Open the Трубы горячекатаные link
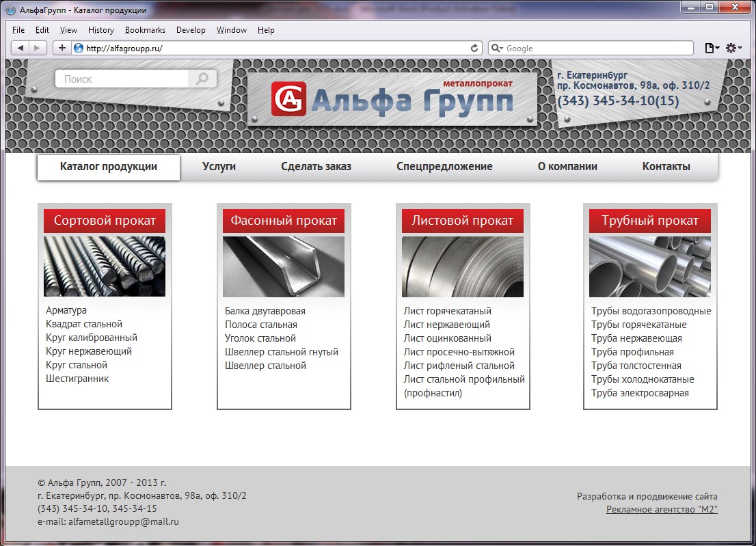 (639, 325)
